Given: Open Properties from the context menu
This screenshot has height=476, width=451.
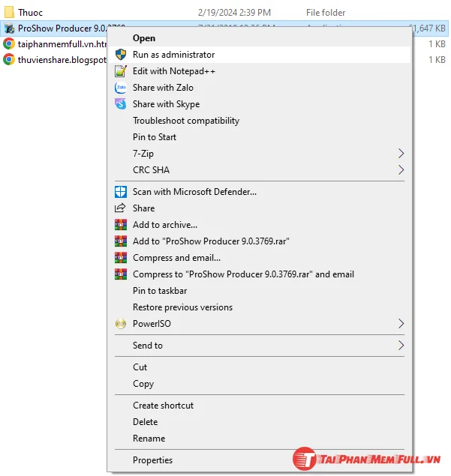Looking at the screenshot, I should [259, 460].
